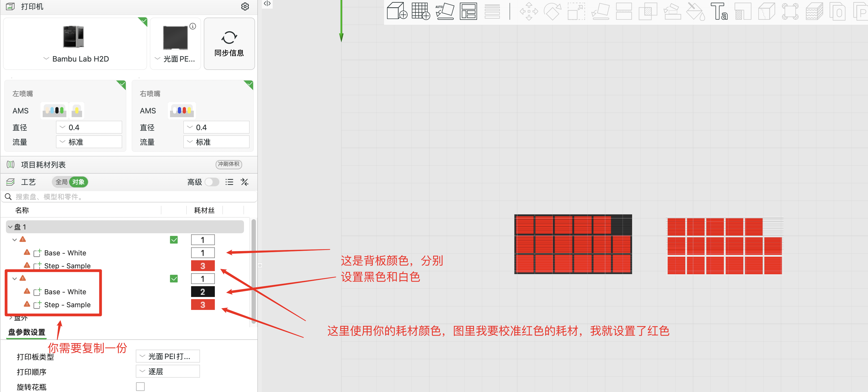Select the Text shape tool
The width and height of the screenshot is (868, 392).
719,11
